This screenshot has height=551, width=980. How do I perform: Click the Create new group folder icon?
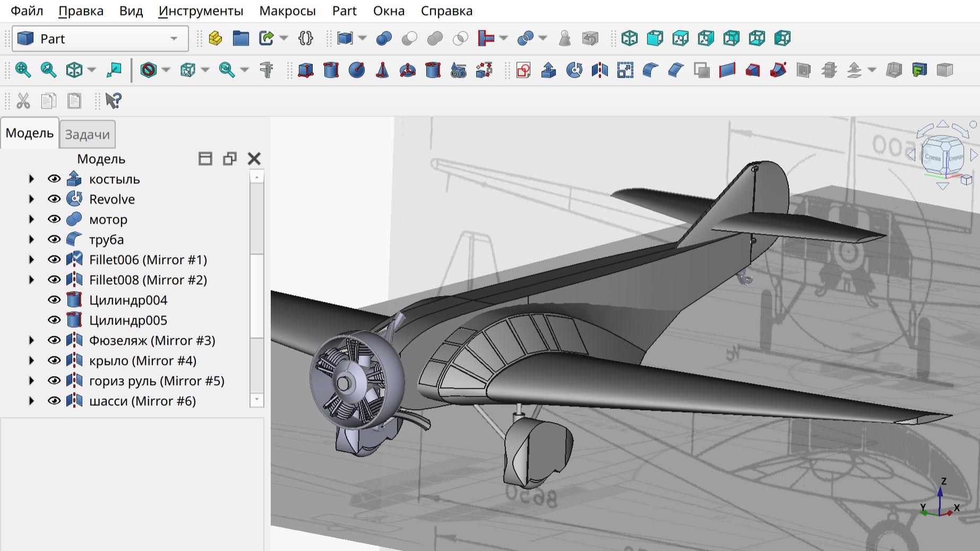[241, 38]
